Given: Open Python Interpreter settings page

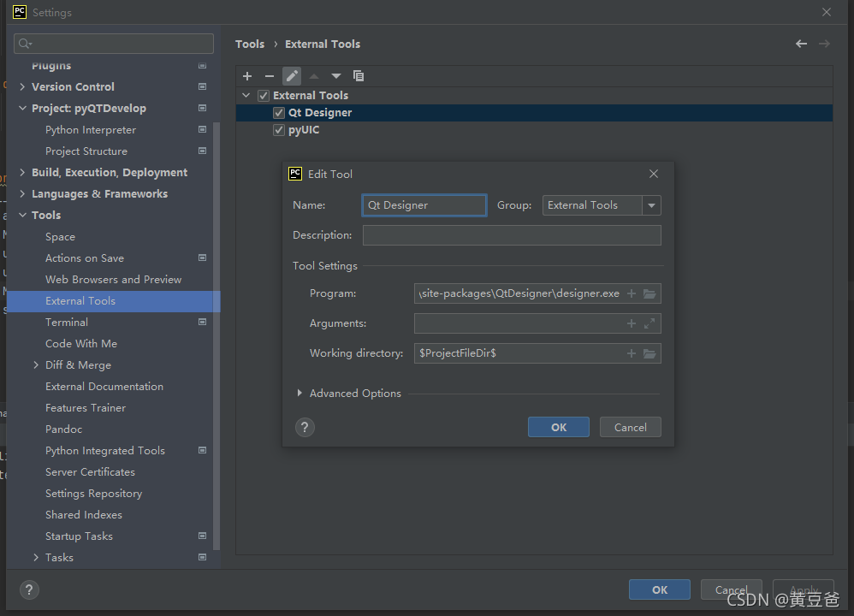Looking at the screenshot, I should [x=91, y=130].
